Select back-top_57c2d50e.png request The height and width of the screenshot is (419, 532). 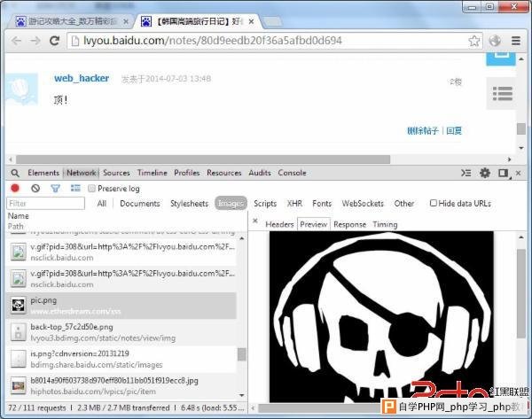[121, 332]
